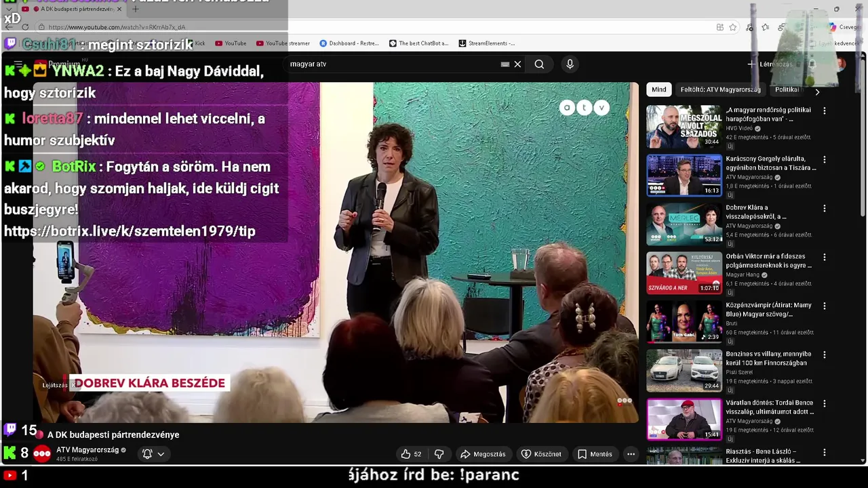Open the MEGSZÓLAL A VOLT SZÁZADOS thumbnail
This screenshot has width=868, height=488.
pos(684,126)
